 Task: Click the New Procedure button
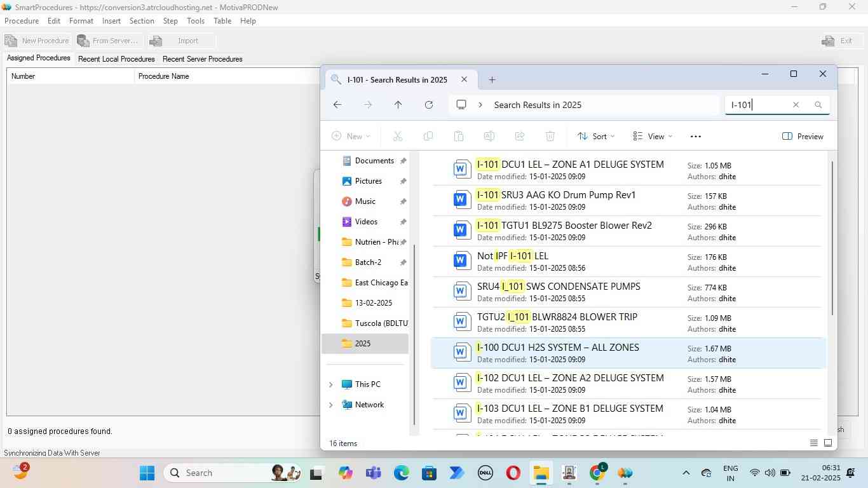pos(37,41)
